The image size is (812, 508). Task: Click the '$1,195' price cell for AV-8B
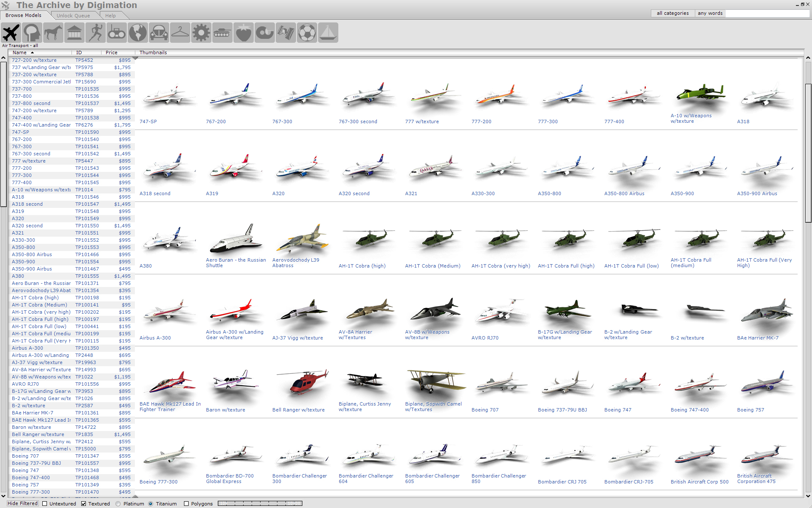point(122,377)
